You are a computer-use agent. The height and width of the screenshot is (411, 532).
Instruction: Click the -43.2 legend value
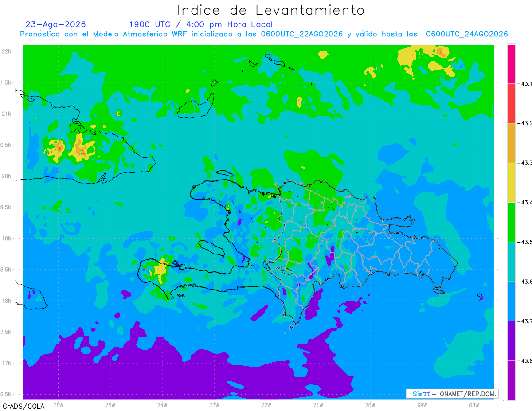tap(524, 123)
